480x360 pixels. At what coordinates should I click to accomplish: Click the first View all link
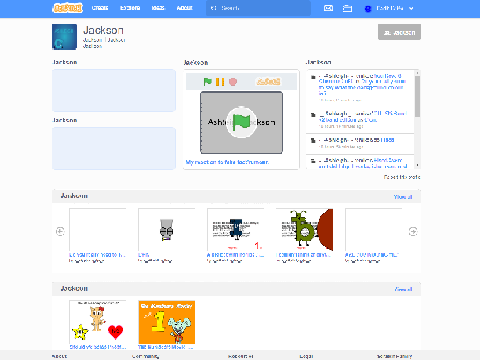click(403, 197)
